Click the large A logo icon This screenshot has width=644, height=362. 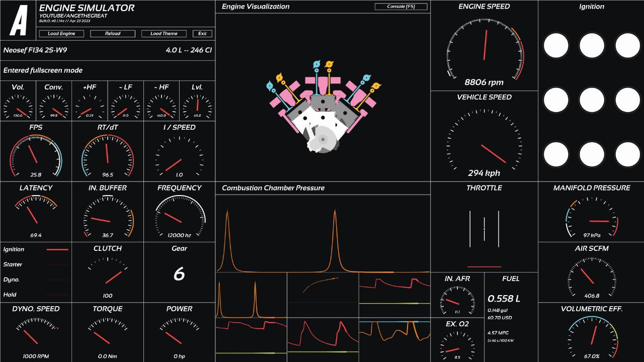pyautogui.click(x=19, y=20)
